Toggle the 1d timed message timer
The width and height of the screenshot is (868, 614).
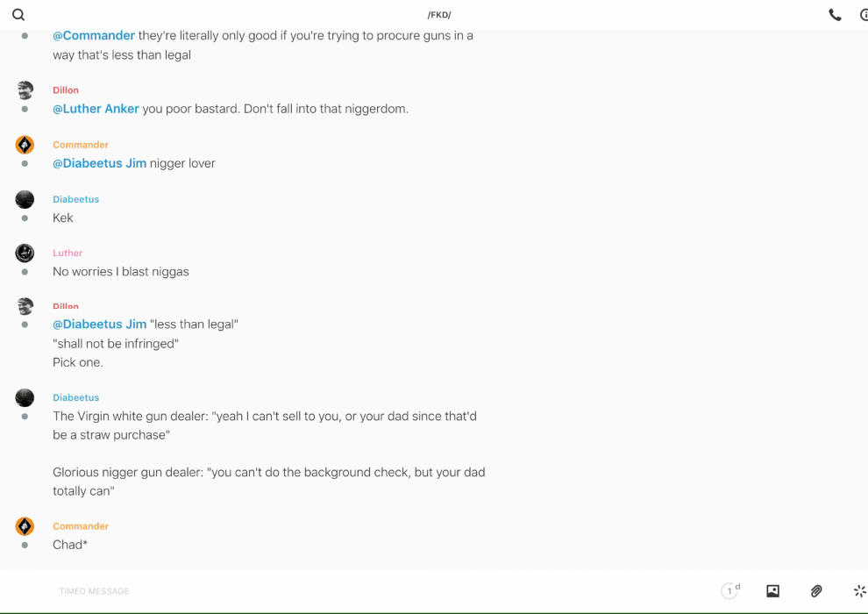[729, 591]
